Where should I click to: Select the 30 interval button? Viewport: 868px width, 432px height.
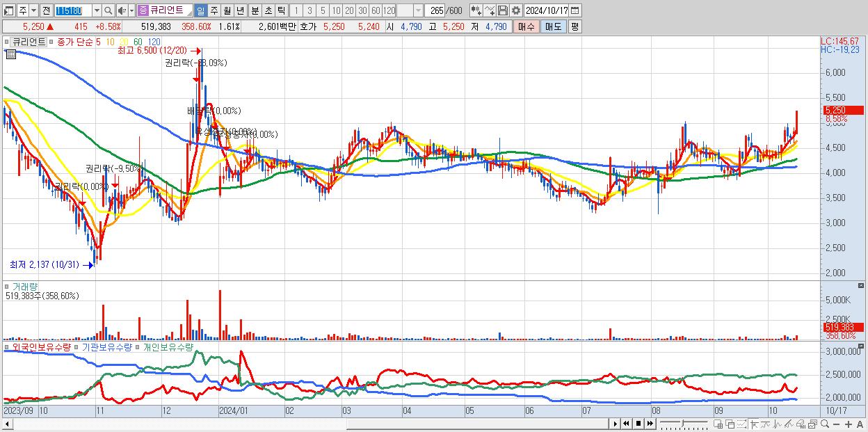(362, 10)
